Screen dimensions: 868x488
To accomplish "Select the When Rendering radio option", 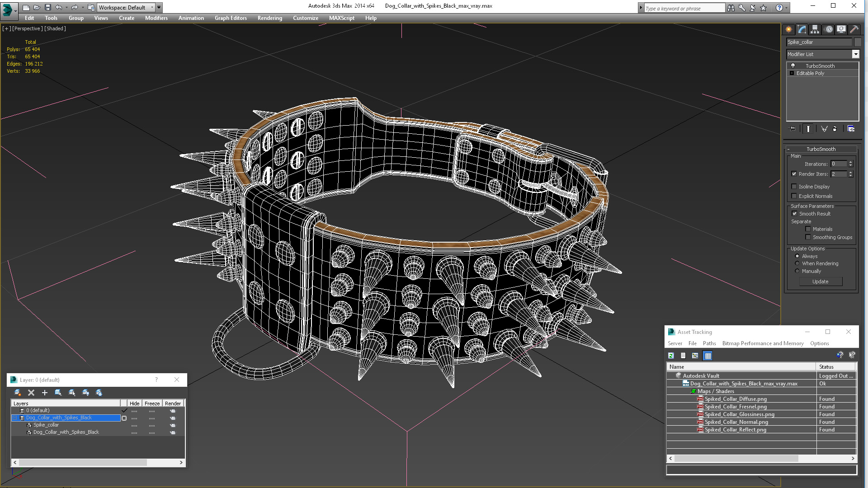I will click(797, 263).
